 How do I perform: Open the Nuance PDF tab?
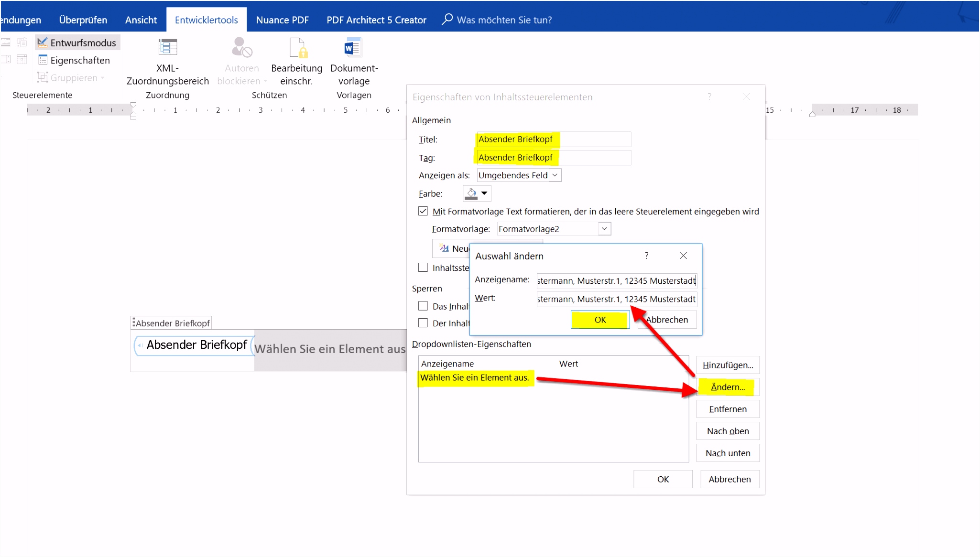(x=283, y=20)
